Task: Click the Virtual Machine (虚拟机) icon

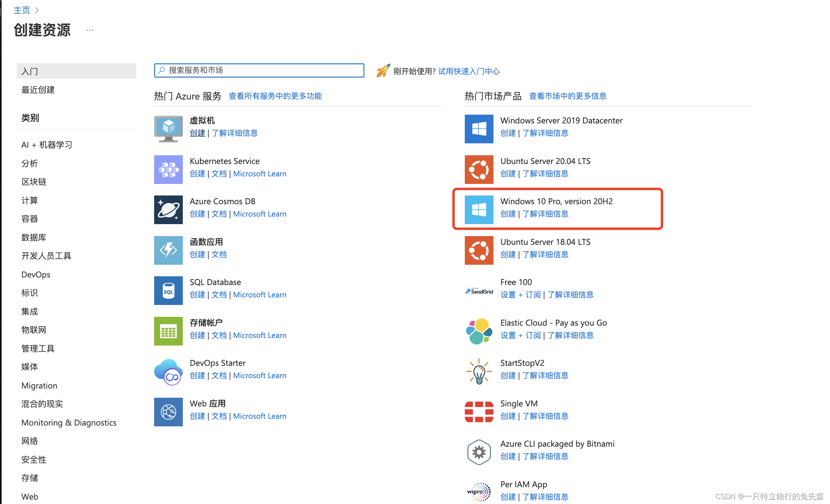Action: pos(168,129)
